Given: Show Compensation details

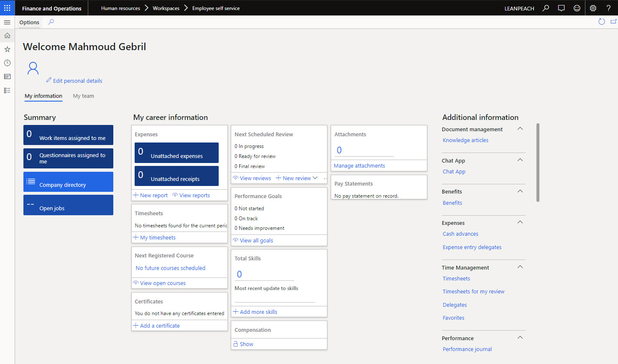Looking at the screenshot, I should 246,344.
